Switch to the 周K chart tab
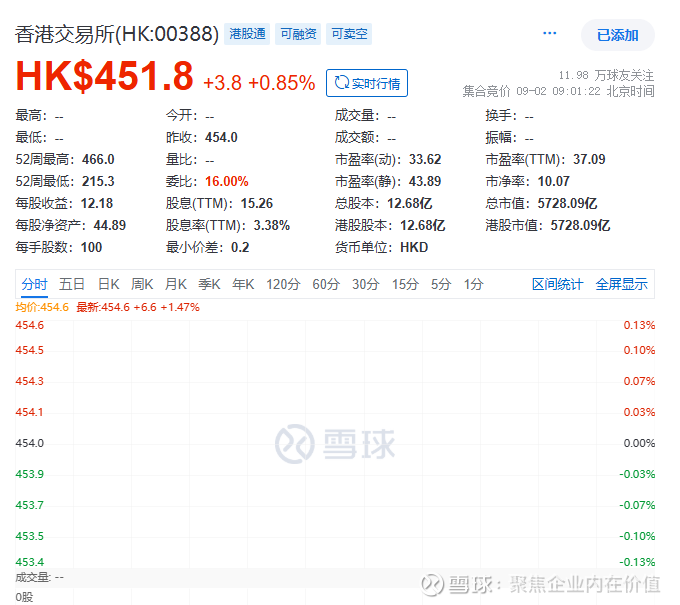Image resolution: width=680 pixels, height=605 pixels. (142, 285)
